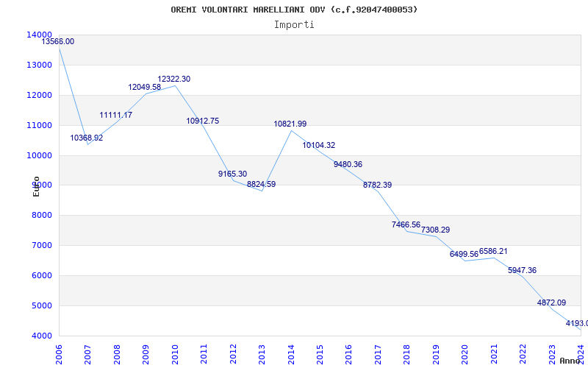Click the 2011 x-axis year label
Viewport: 588px width, 368px height.
pyautogui.click(x=204, y=354)
